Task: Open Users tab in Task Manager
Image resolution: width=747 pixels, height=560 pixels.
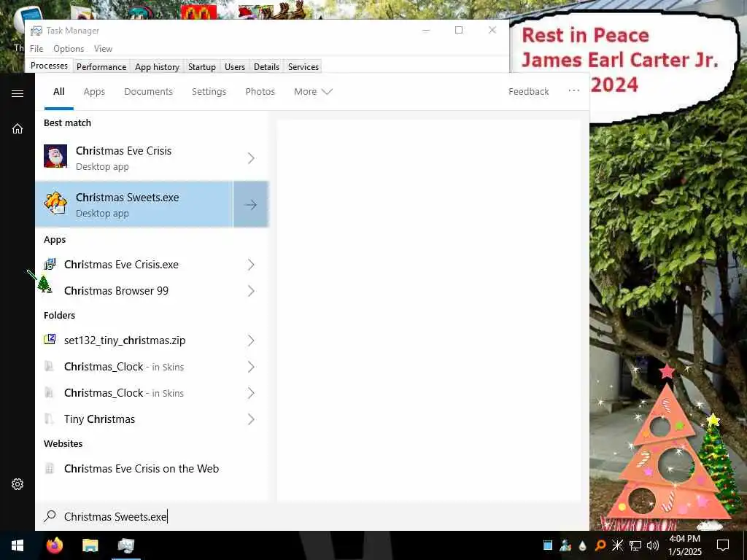Action: [x=235, y=66]
